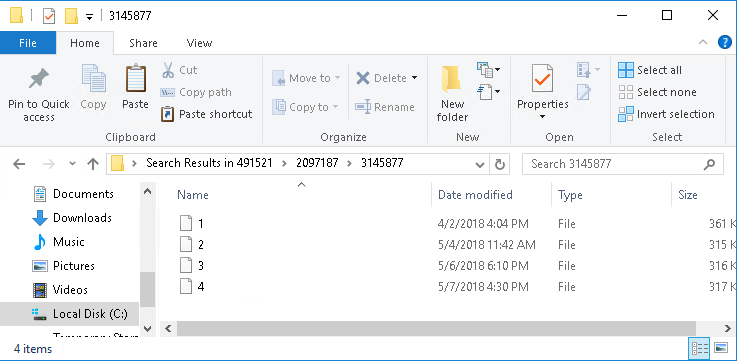
Task: Click the 3145877 breadcrumb segment
Action: coord(382,163)
